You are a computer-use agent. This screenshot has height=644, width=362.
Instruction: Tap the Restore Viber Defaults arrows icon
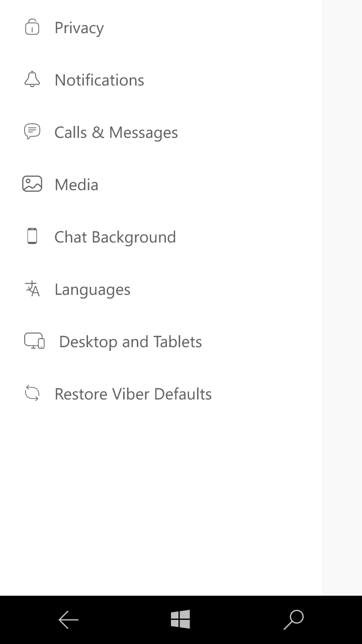click(32, 393)
